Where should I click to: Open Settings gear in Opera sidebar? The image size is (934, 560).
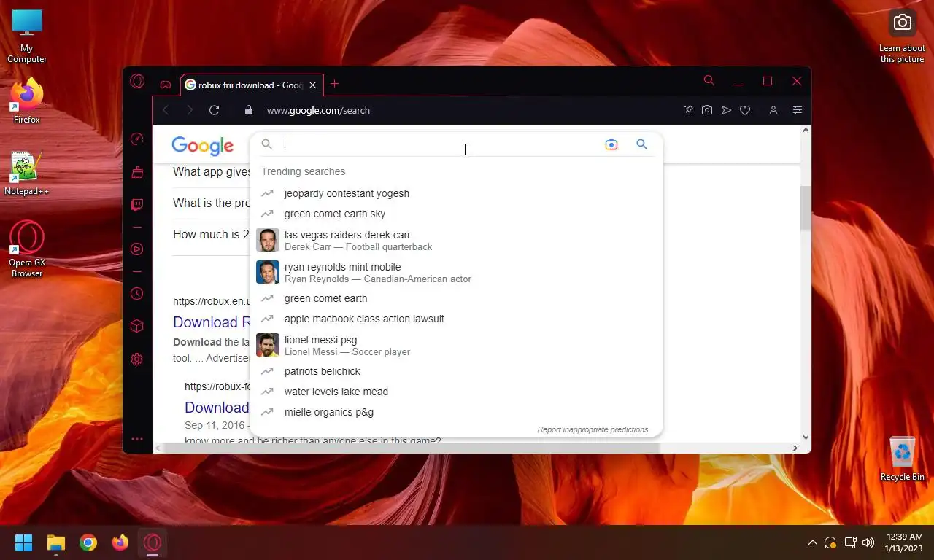(136, 359)
